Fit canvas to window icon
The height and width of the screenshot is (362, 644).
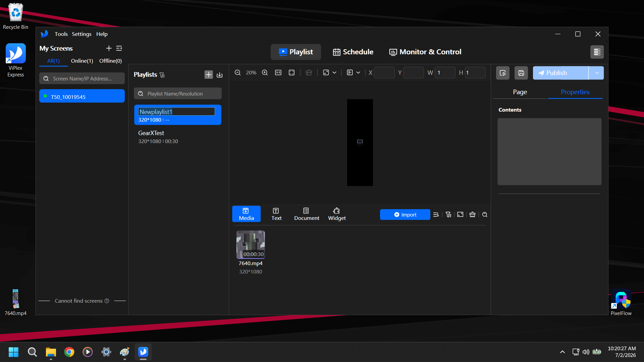pos(291,73)
